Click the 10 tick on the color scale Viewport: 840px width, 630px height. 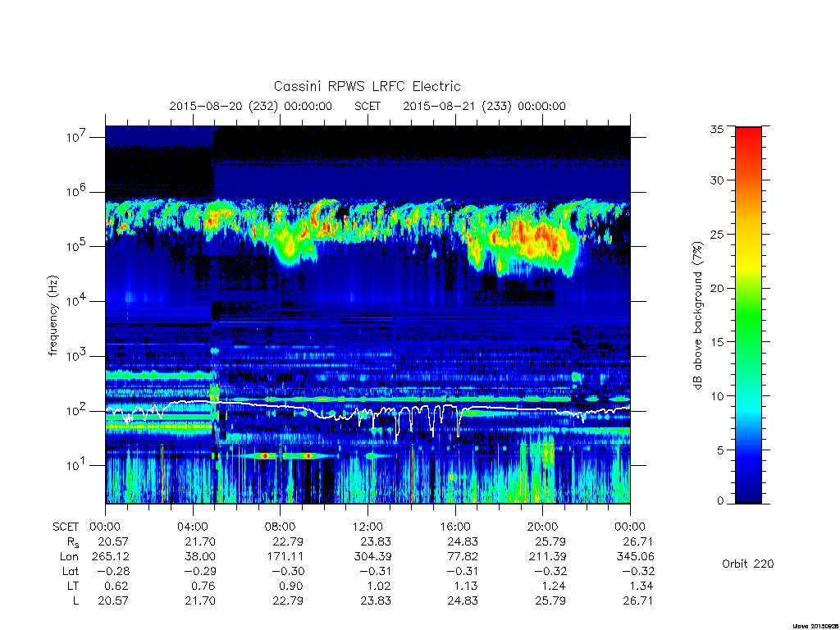717,395
